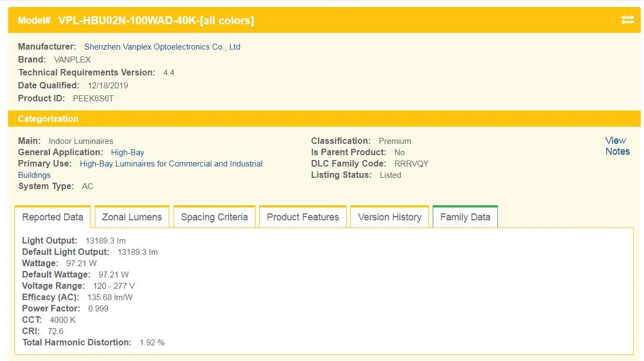The height and width of the screenshot is (361, 644).
Task: Click the Light Output value 13189.3 lm
Action: tap(106, 241)
